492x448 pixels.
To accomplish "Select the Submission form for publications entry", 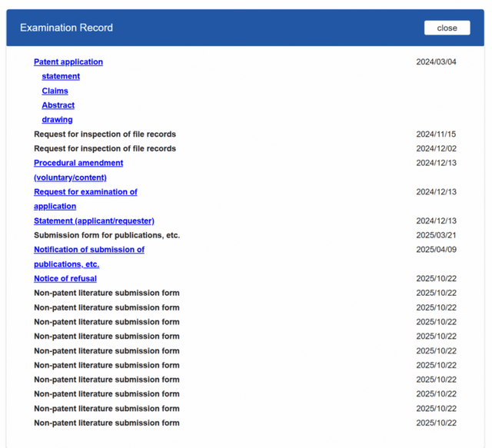I will (107, 235).
